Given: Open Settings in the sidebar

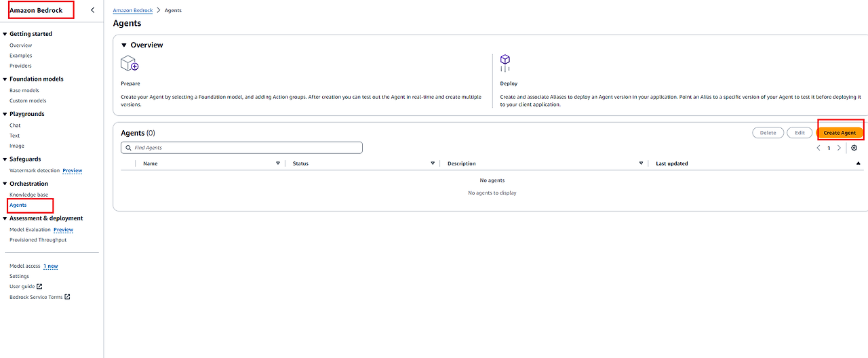Looking at the screenshot, I should 19,276.
